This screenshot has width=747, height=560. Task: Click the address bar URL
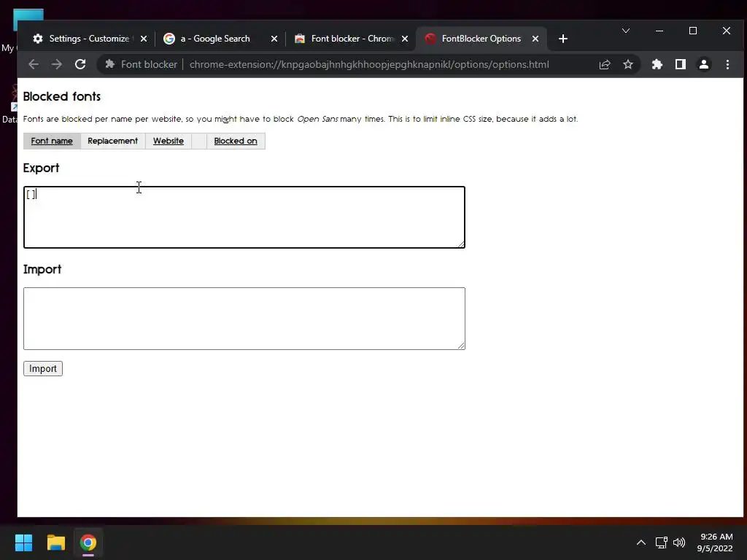[368, 64]
